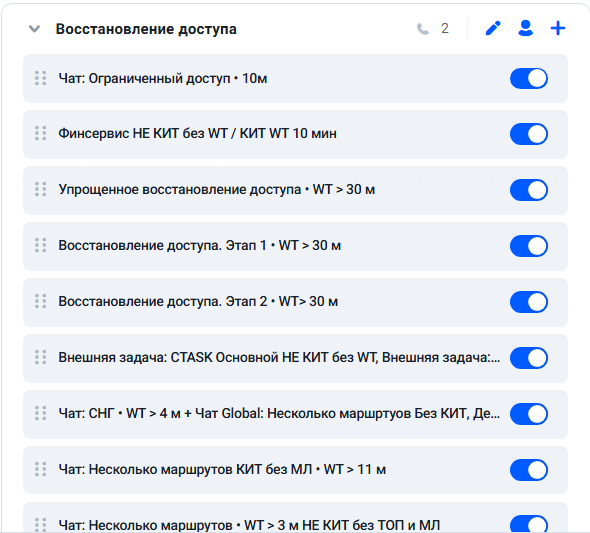Image resolution: width=590 pixels, height=533 pixels.
Task: Open the user assignment person icon
Action: 525,28
